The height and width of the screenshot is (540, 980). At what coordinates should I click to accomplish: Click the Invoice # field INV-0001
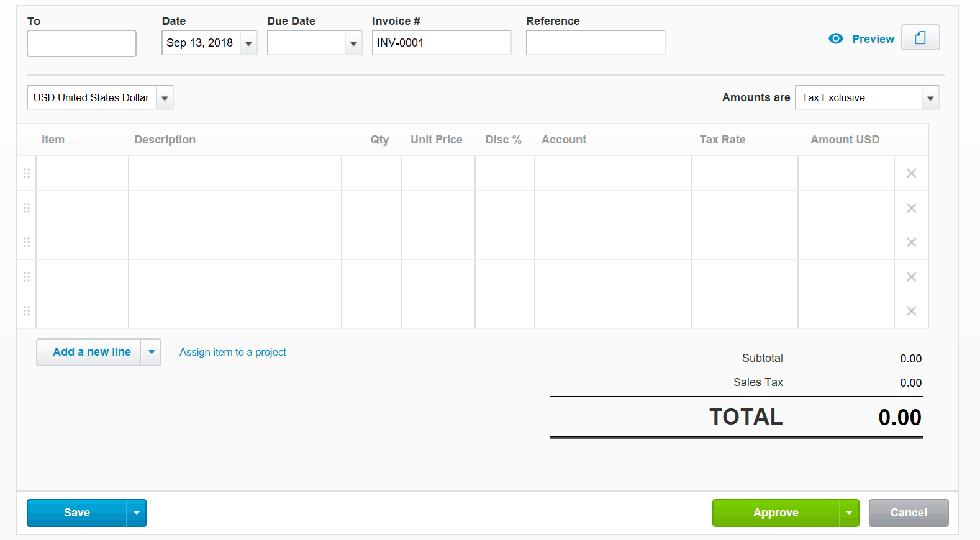point(442,43)
